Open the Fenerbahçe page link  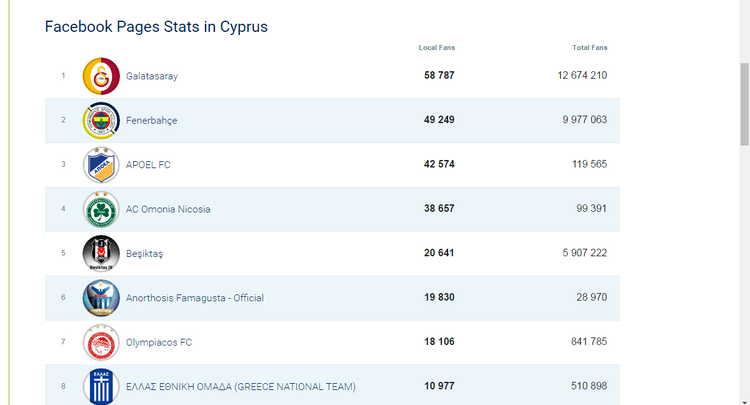[151, 120]
